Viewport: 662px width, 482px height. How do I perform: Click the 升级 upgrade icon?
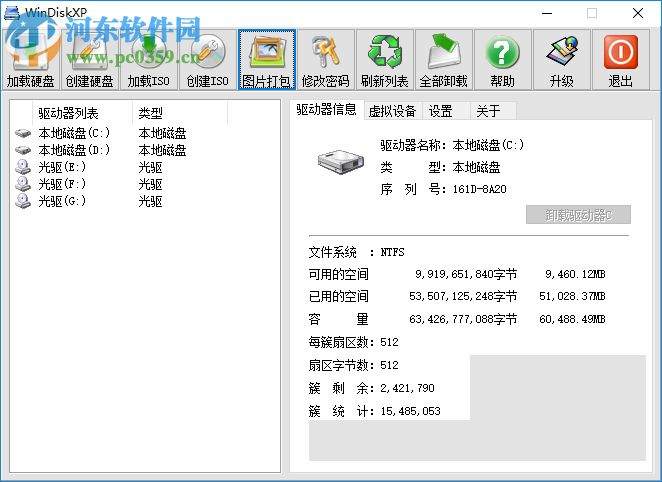[562, 60]
